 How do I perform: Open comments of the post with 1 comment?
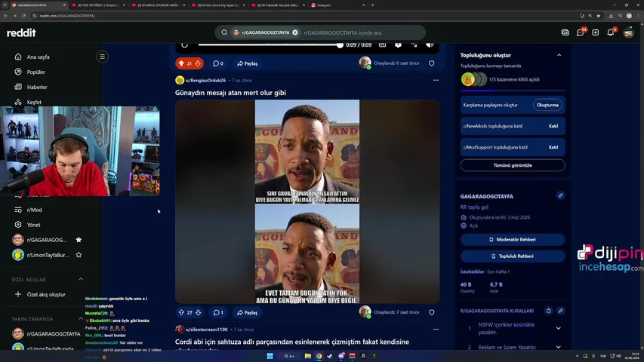[x=218, y=313]
